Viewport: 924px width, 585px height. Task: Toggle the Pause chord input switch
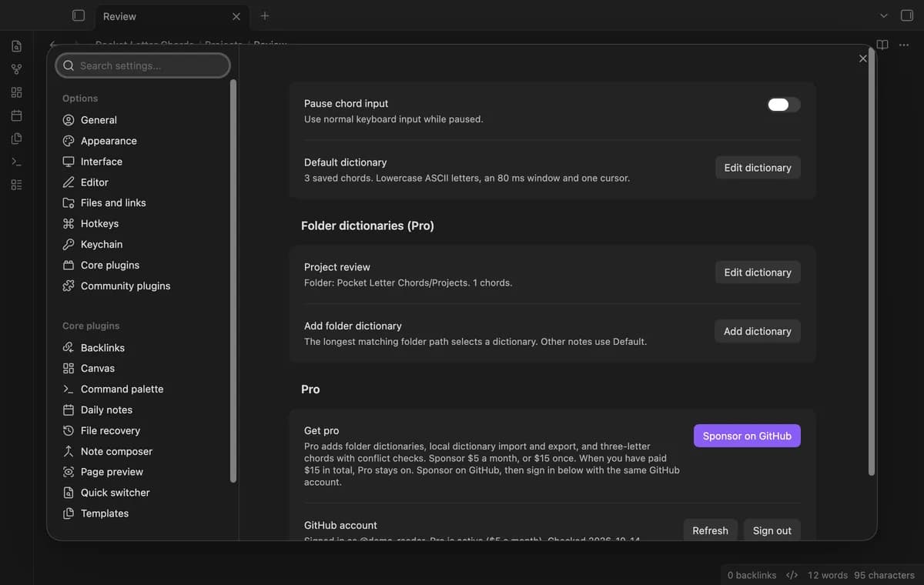[784, 105]
